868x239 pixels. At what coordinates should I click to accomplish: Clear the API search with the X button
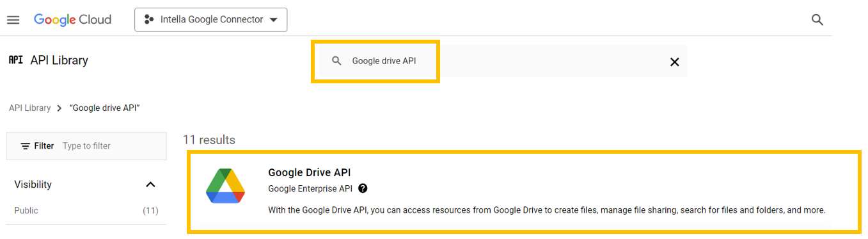[674, 62]
